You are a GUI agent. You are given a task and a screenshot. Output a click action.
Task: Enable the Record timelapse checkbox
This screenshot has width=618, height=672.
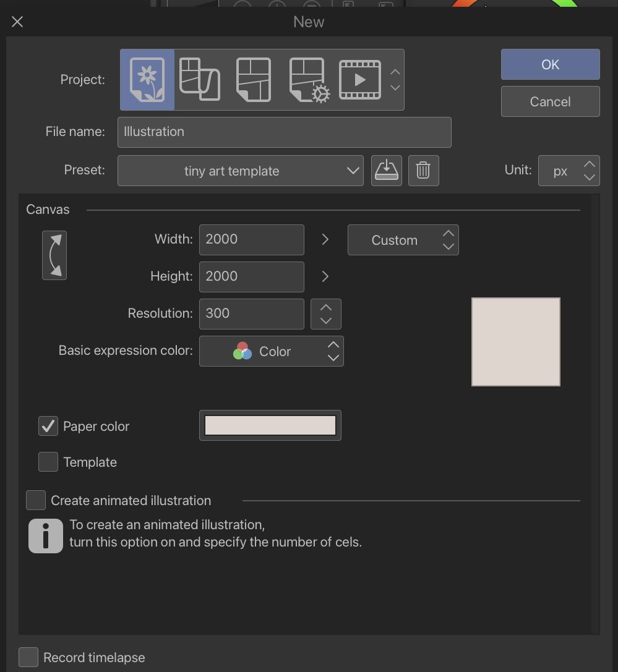(x=28, y=657)
